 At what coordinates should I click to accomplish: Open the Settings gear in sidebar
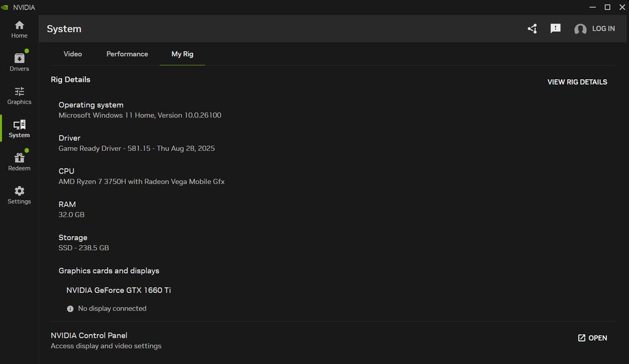tap(19, 195)
